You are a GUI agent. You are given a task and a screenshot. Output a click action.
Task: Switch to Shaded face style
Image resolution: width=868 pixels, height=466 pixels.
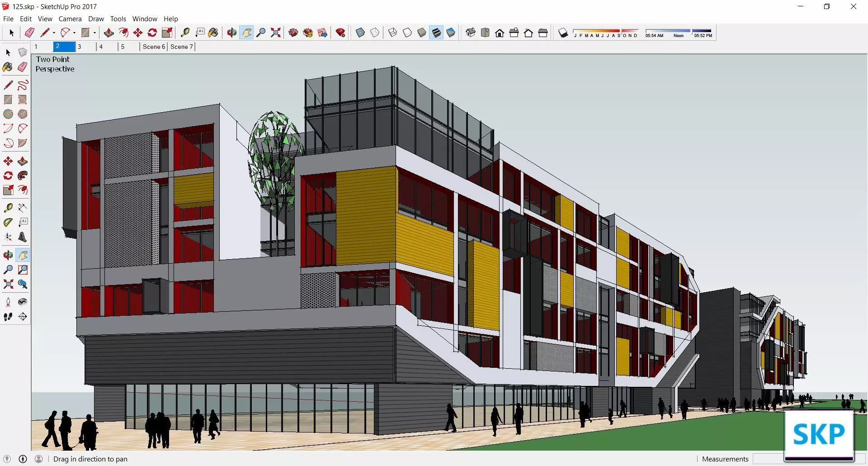click(x=421, y=33)
